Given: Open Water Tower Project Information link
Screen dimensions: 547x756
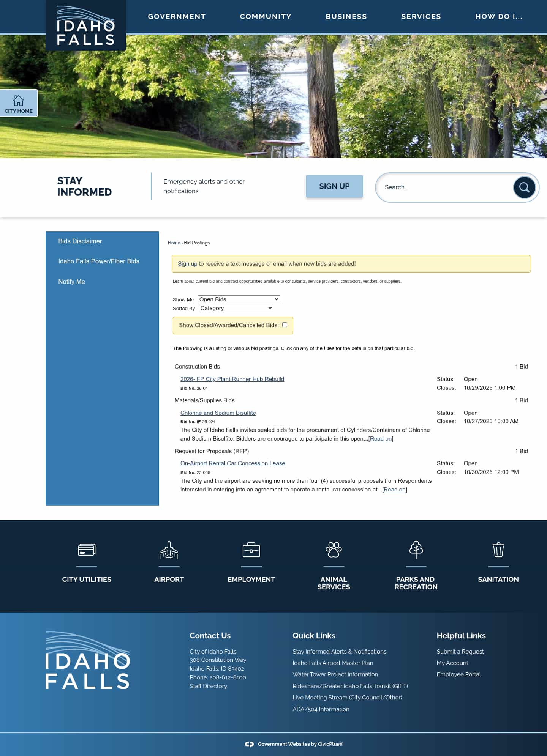Looking at the screenshot, I should [x=335, y=674].
